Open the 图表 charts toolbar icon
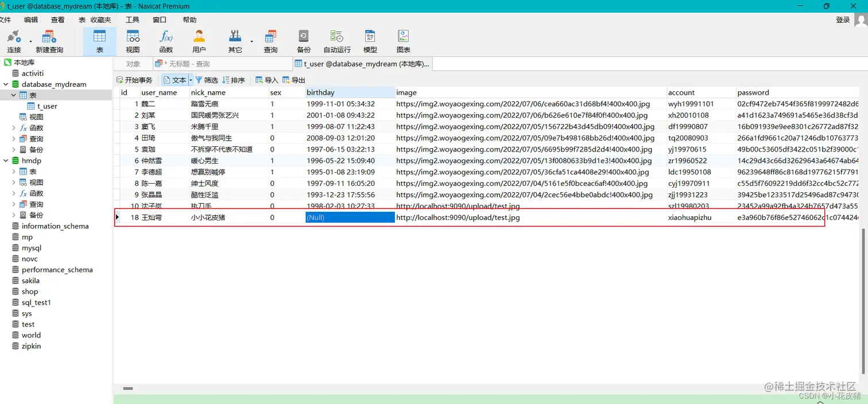 [x=404, y=42]
